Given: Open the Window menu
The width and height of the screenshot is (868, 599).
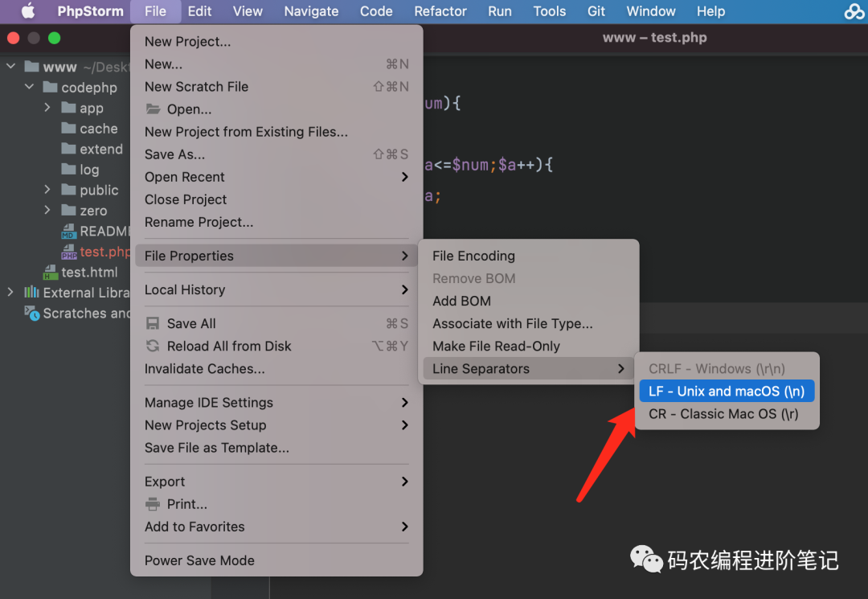Looking at the screenshot, I should click(x=650, y=11).
